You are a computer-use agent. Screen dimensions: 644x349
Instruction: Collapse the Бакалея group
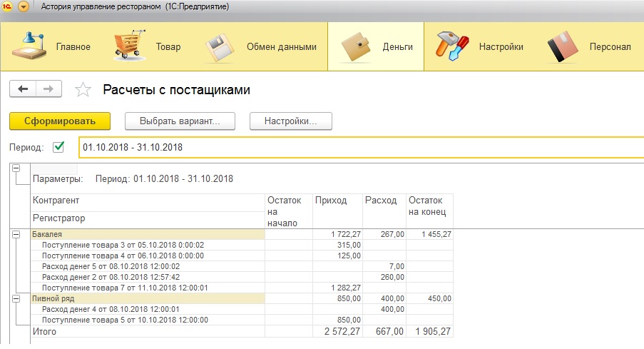(16, 234)
